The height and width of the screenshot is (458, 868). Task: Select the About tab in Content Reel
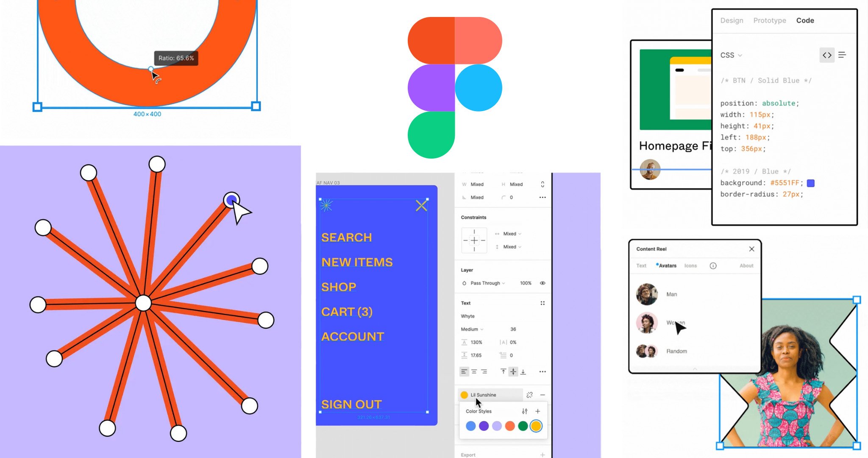[746, 265]
